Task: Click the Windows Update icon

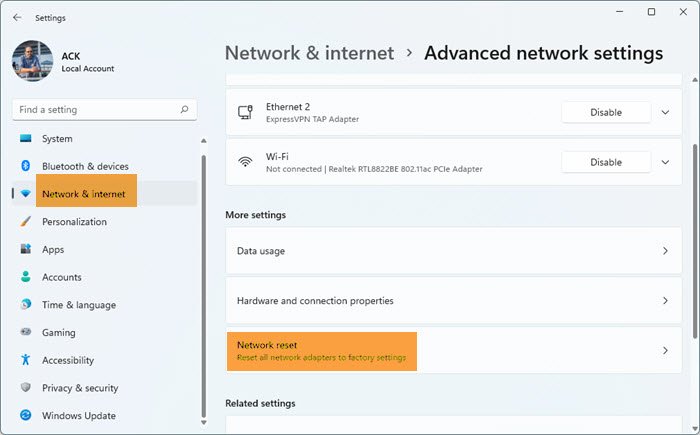Action: coord(25,416)
